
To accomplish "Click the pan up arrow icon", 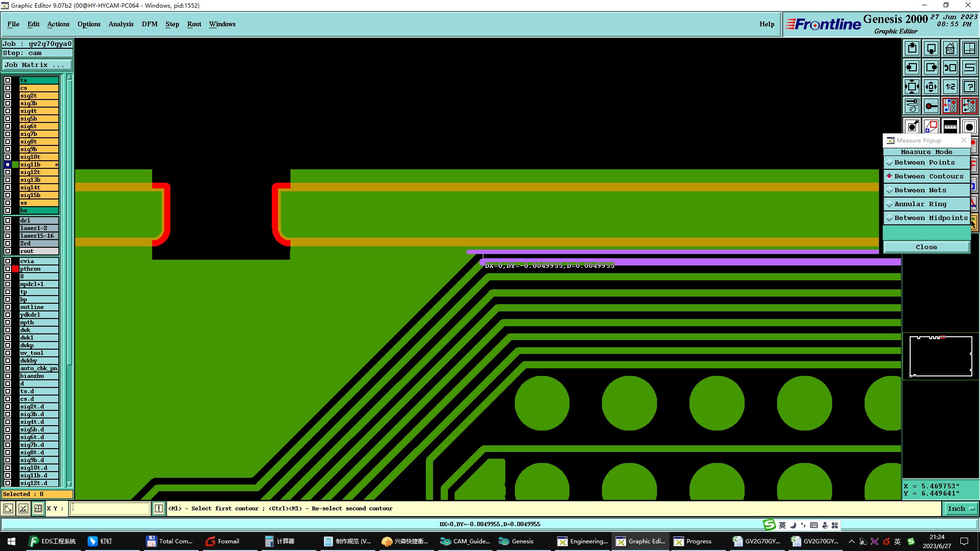I will tap(912, 49).
